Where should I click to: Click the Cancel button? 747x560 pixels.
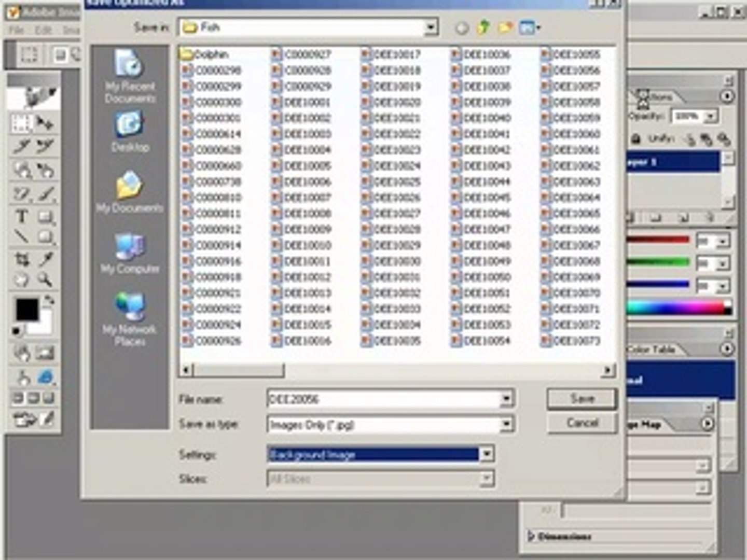tap(582, 423)
